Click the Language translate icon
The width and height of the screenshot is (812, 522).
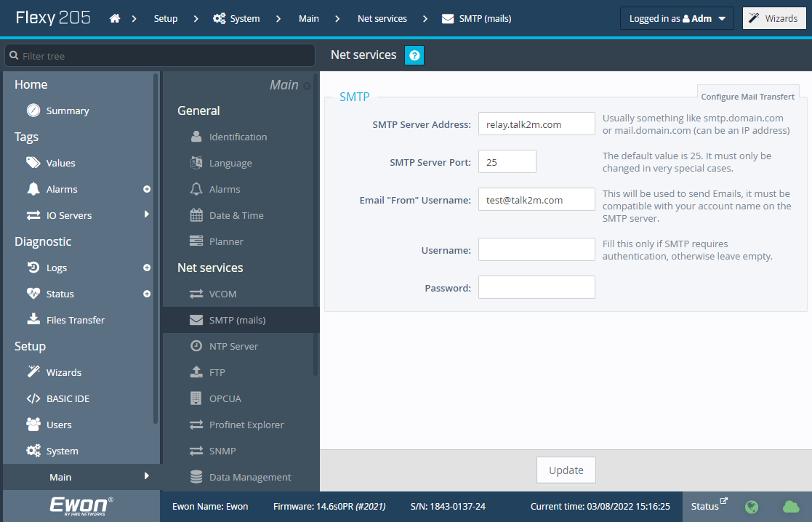point(196,163)
